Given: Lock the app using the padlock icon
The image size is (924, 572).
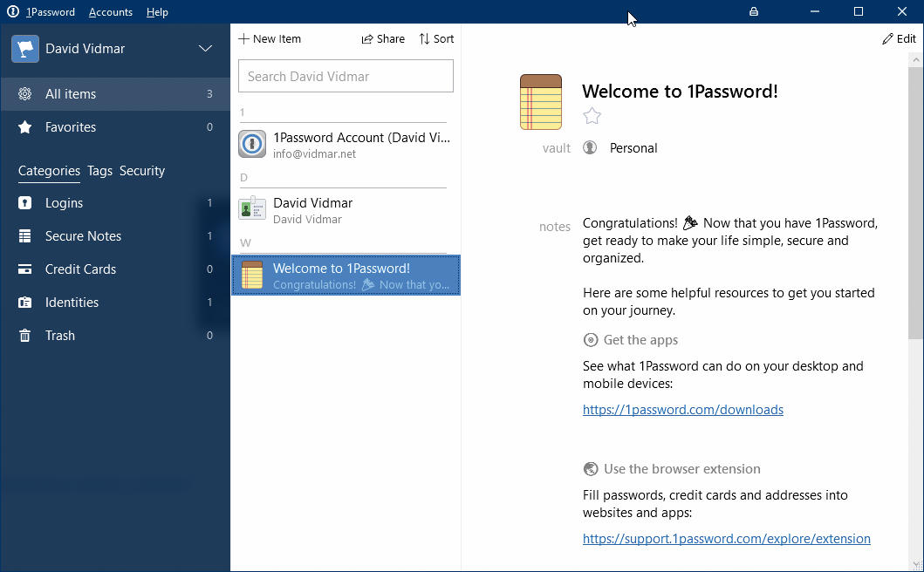Looking at the screenshot, I should point(754,12).
